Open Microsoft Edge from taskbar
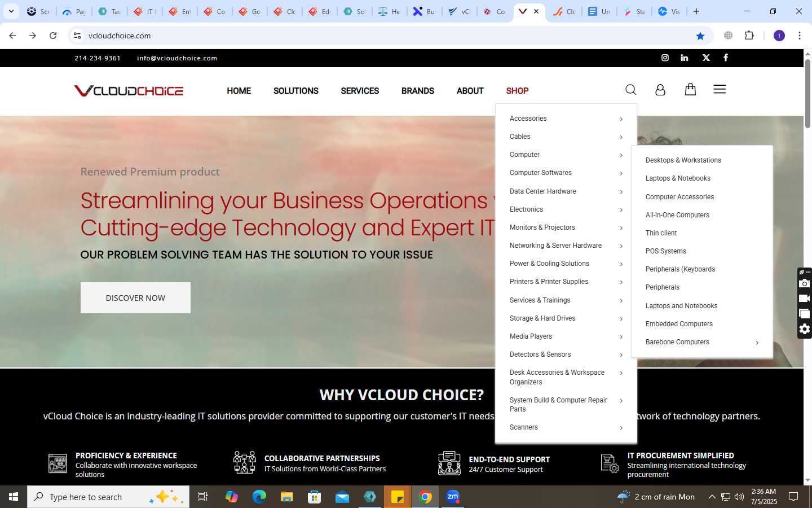This screenshot has width=812, height=508. tap(259, 497)
